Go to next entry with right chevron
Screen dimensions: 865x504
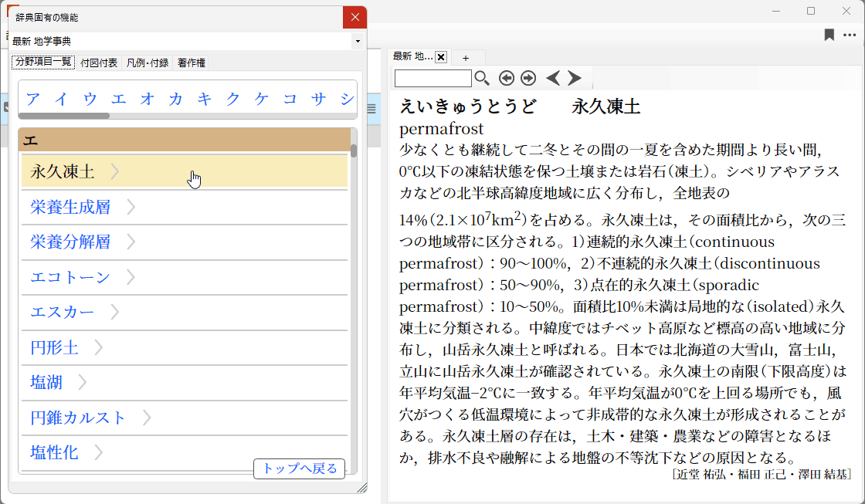coord(574,78)
